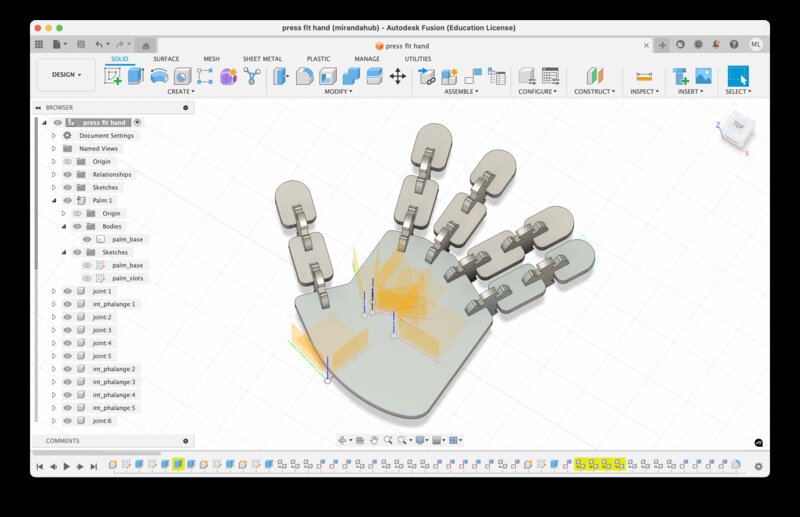Click the ViewCube TOP face
This screenshot has width=800, height=517.
click(738, 126)
